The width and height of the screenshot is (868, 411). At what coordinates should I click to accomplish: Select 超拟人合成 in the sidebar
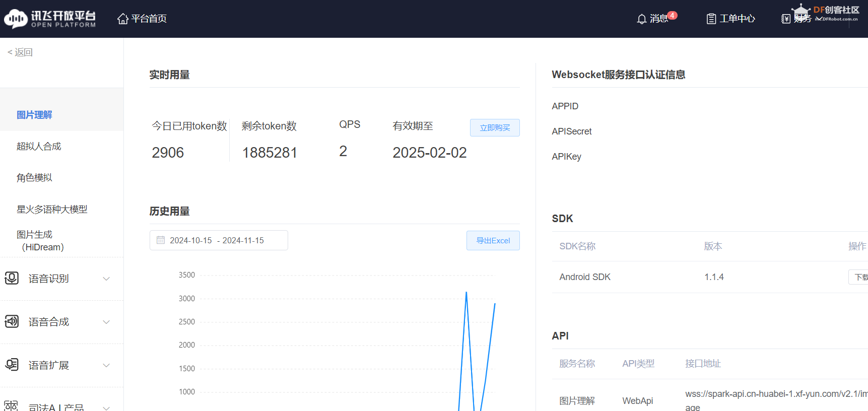[39, 146]
